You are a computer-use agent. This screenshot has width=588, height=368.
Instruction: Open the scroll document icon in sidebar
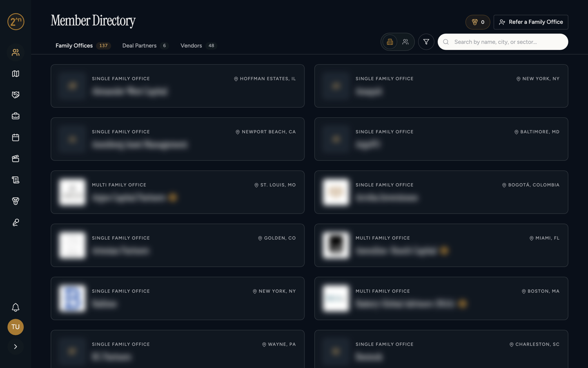click(x=16, y=180)
